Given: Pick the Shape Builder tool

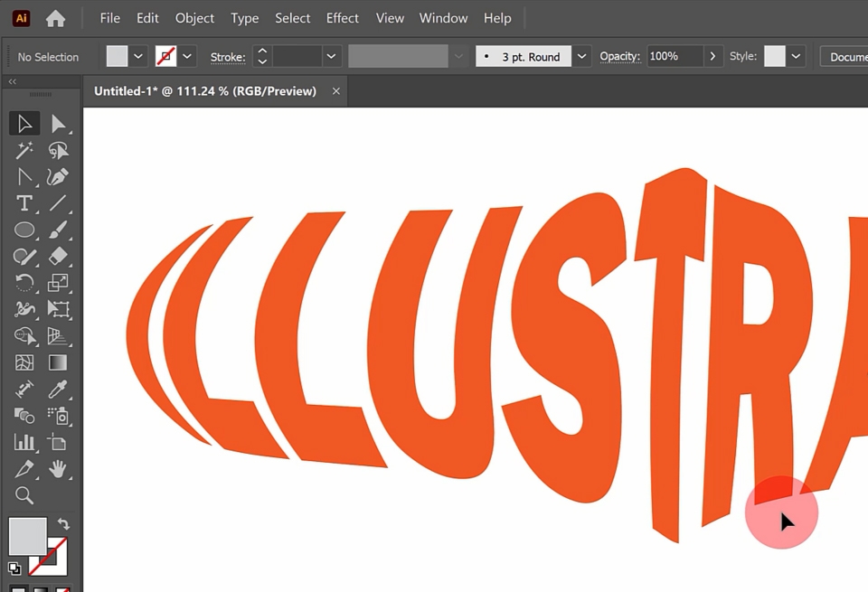Looking at the screenshot, I should [x=24, y=336].
